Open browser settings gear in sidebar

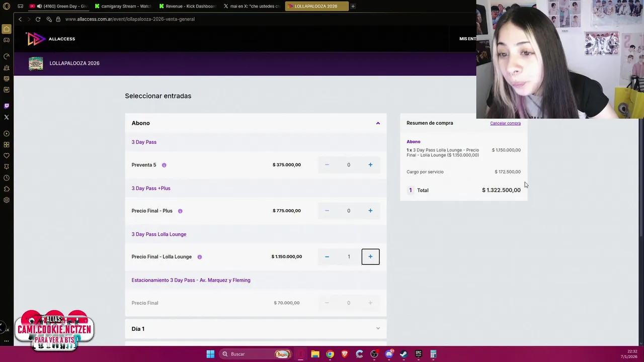pyautogui.click(x=7, y=200)
